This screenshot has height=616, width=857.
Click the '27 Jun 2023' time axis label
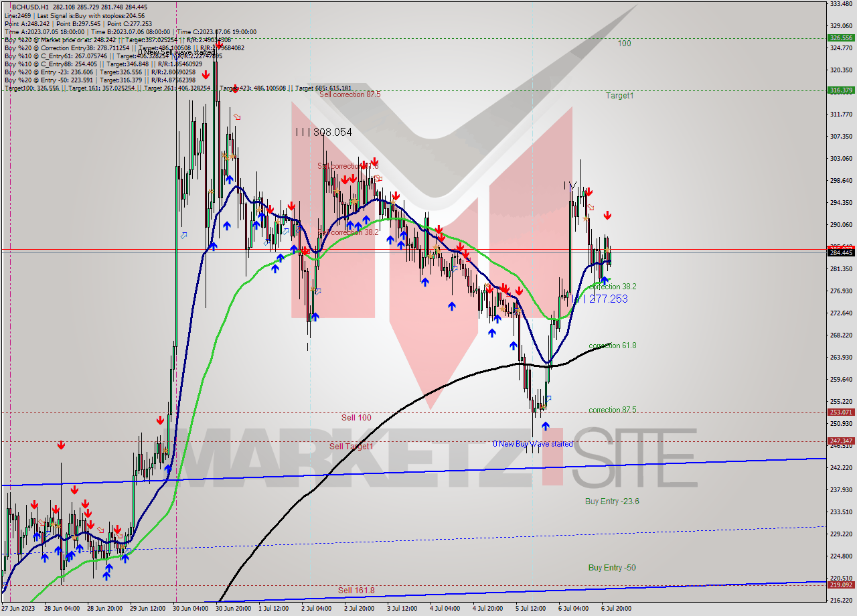(19, 609)
